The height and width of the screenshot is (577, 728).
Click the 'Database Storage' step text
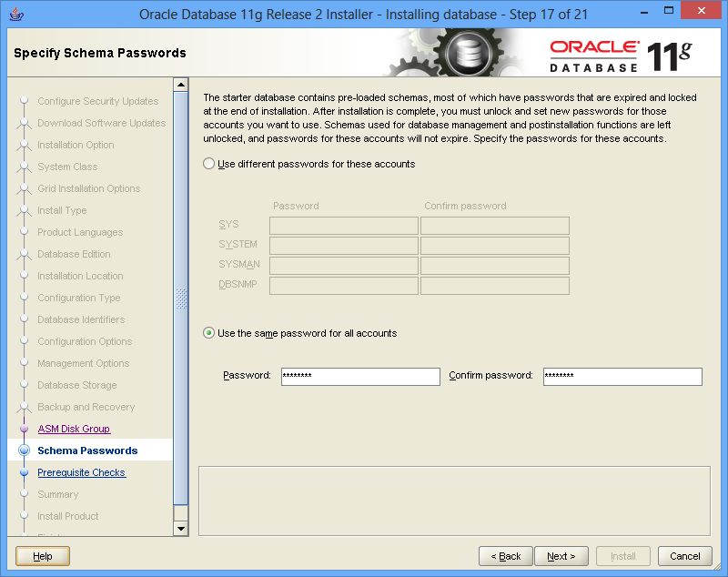click(x=77, y=385)
